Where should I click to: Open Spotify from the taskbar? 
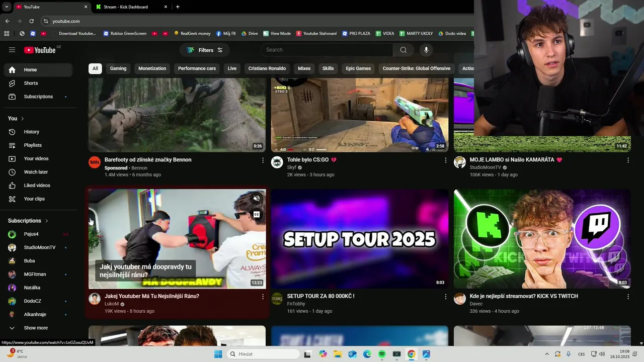coord(382,354)
